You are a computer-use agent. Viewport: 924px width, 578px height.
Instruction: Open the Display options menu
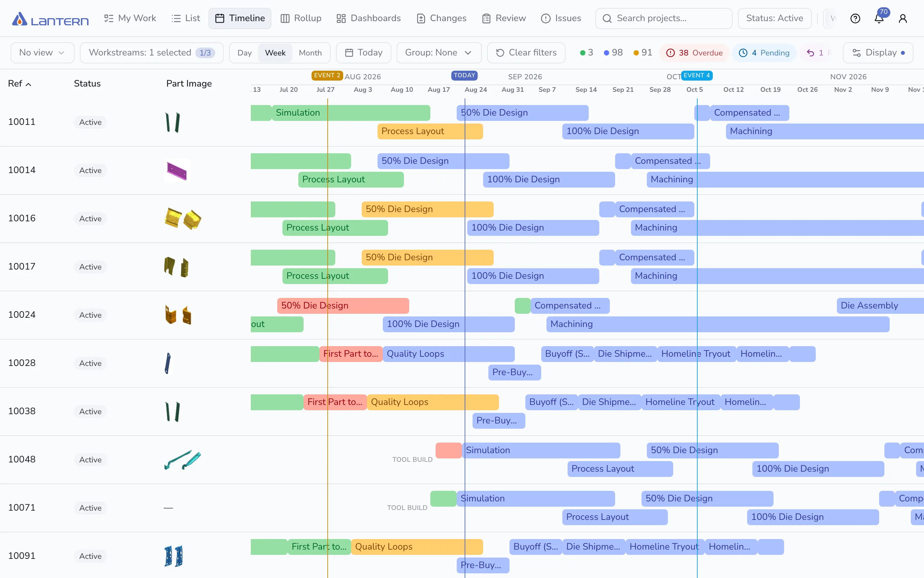878,53
